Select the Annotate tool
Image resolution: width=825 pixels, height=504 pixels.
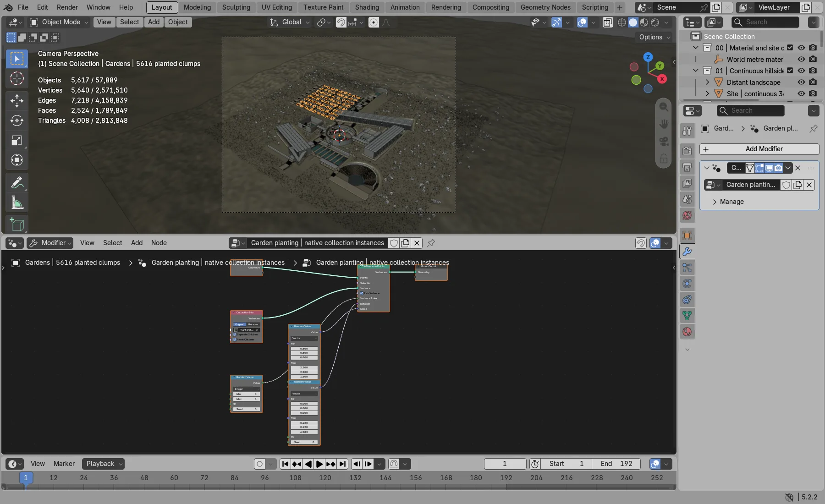pyautogui.click(x=17, y=183)
